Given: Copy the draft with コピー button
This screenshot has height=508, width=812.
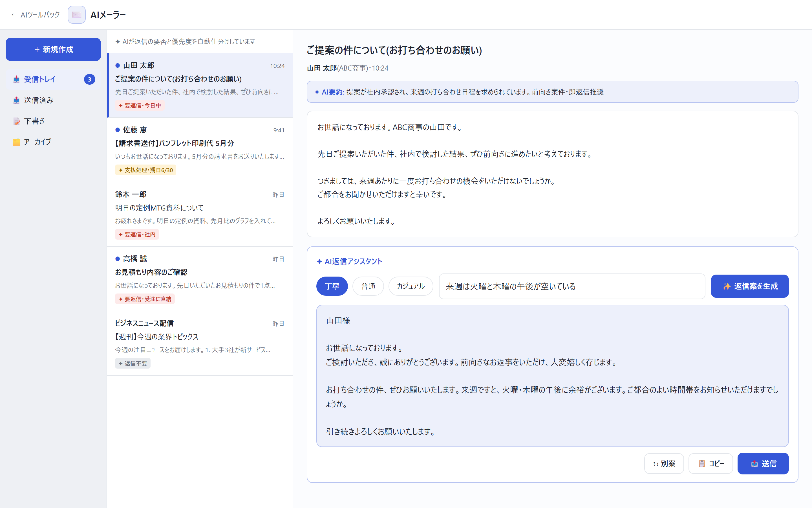Looking at the screenshot, I should click(710, 464).
